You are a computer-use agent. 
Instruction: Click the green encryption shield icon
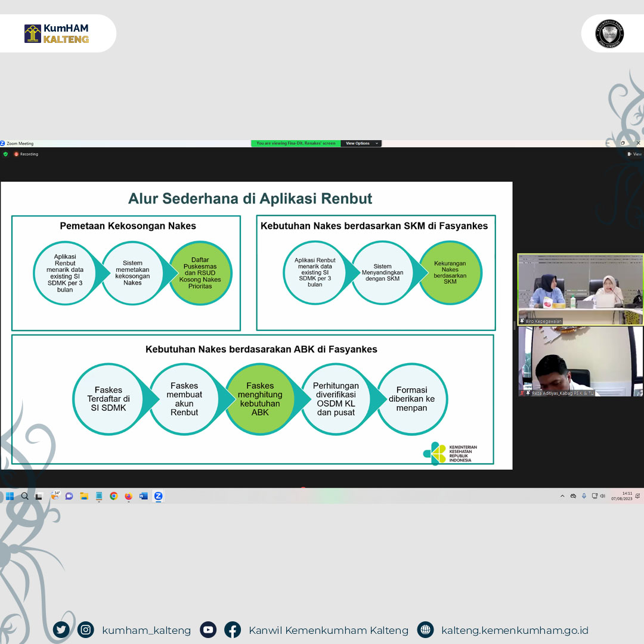tap(6, 154)
